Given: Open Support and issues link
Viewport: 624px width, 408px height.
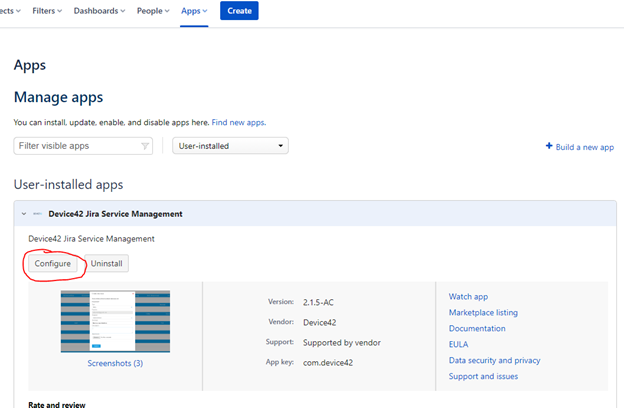Looking at the screenshot, I should (483, 376).
